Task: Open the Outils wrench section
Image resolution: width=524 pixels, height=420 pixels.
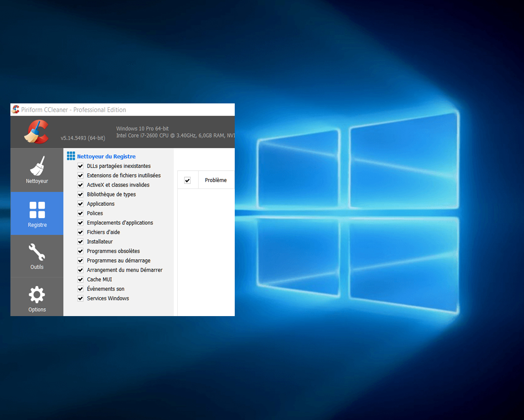Action: (x=37, y=256)
